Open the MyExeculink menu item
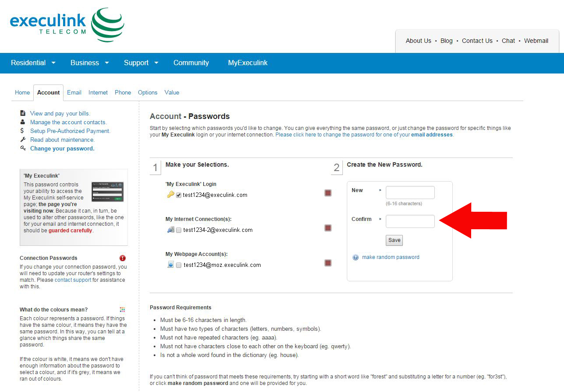Viewport: 564px width, 392px height. point(248,63)
